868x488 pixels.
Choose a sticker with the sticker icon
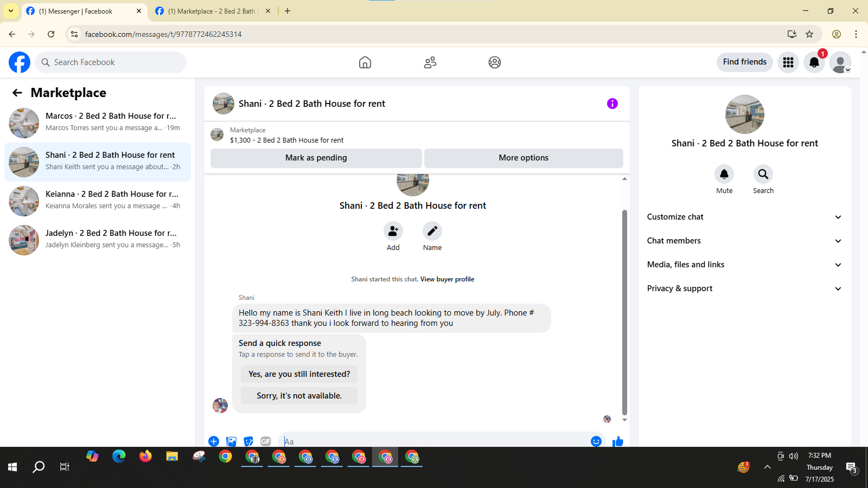click(x=248, y=441)
